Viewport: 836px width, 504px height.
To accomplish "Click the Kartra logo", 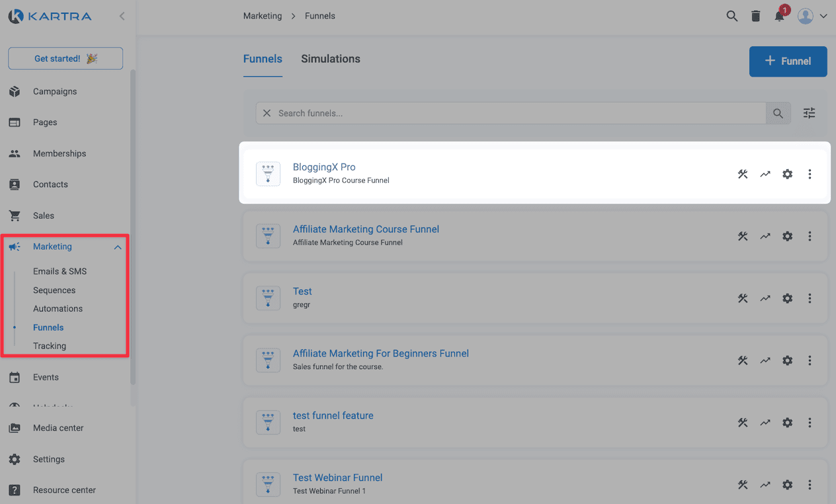I will coord(50,17).
